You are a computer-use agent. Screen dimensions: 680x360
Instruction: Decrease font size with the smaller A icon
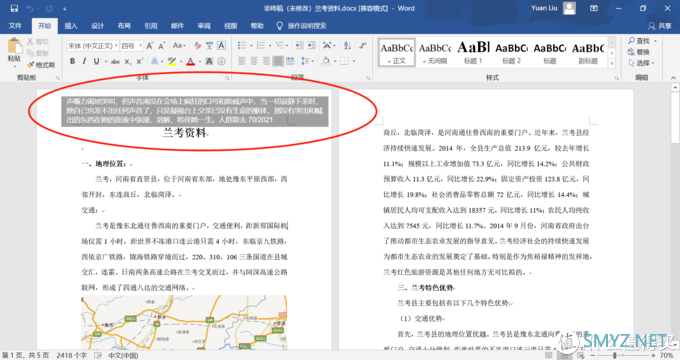pyautogui.click(x=161, y=46)
